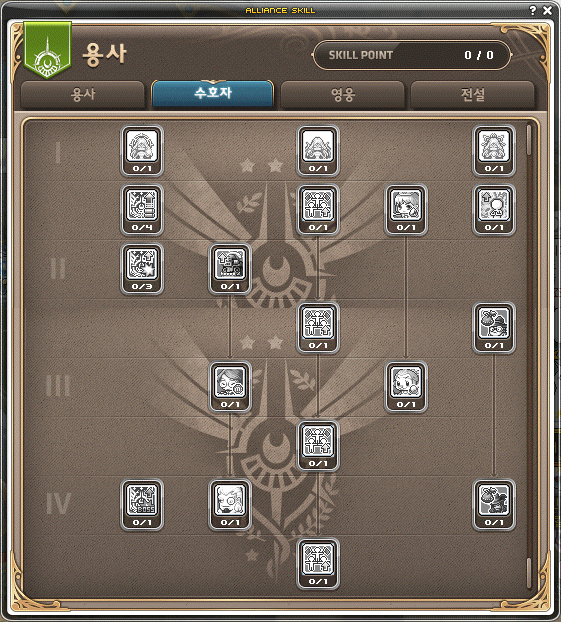Switch to the 전설 tab
The image size is (561, 622).
click(x=473, y=95)
